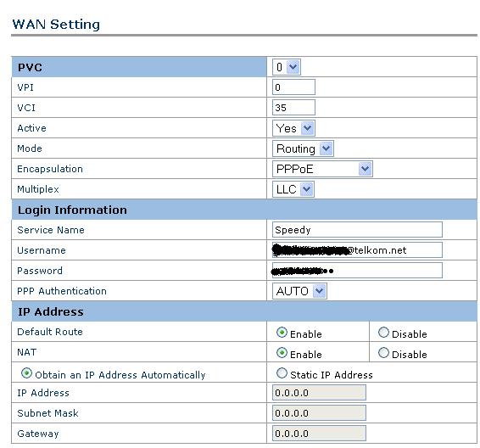The image size is (480, 448).
Task: Click the Gateway text field
Action: click(319, 434)
